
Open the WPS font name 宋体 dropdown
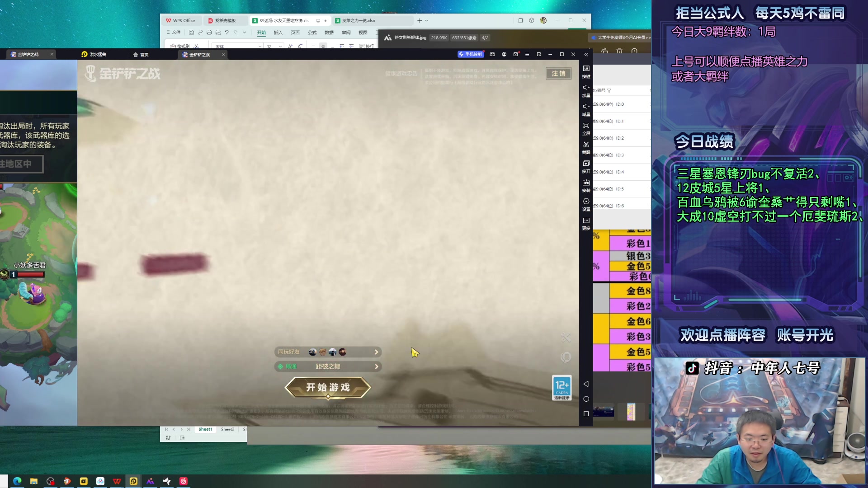(x=260, y=47)
